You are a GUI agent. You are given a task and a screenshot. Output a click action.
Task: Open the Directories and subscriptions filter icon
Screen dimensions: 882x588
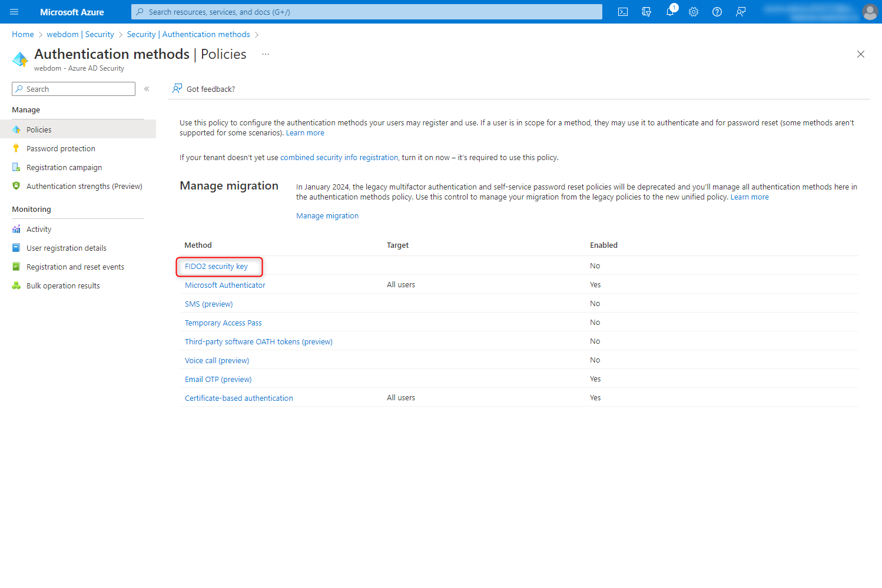tap(646, 12)
